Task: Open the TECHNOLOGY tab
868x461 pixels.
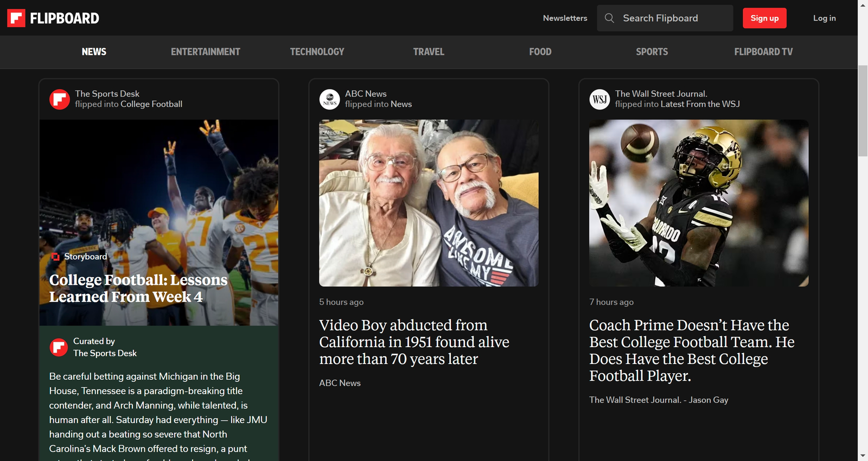Action: [317, 52]
